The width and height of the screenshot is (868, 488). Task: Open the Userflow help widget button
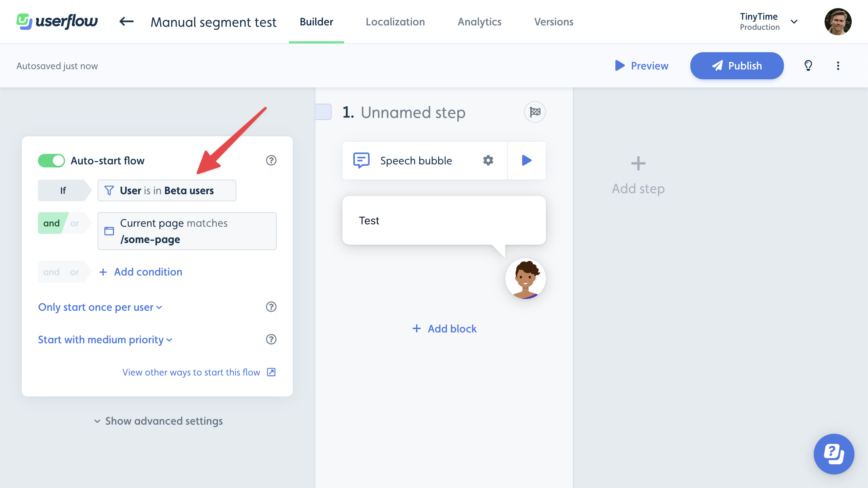click(x=834, y=454)
